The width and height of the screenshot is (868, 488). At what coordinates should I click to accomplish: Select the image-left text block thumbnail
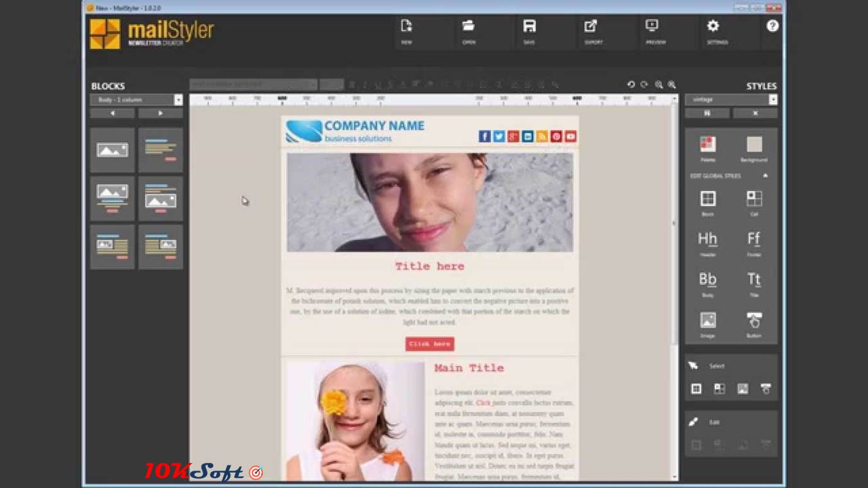pyautogui.click(x=113, y=246)
